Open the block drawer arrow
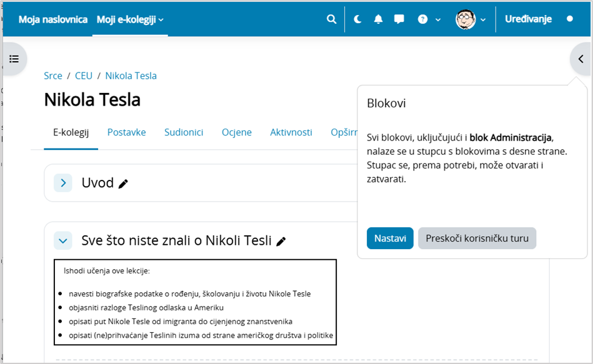Viewport: 593px width, 364px height. (581, 59)
